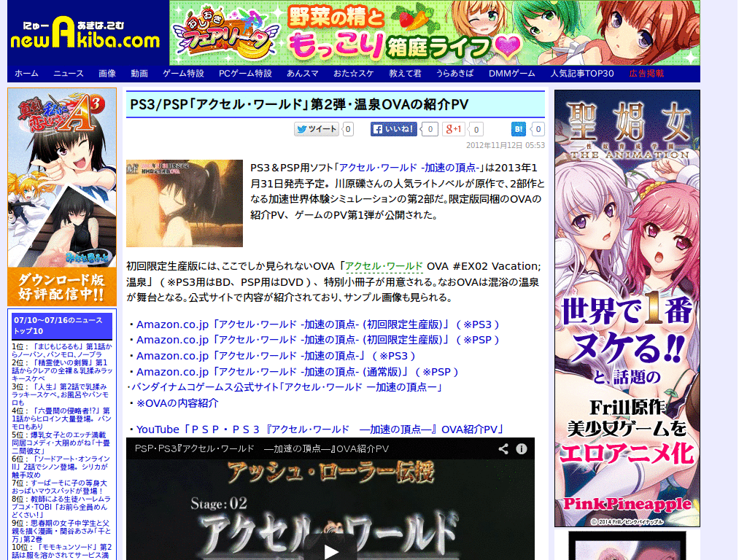Click the right sidebar 聖娼女 ad banner

[627, 308]
